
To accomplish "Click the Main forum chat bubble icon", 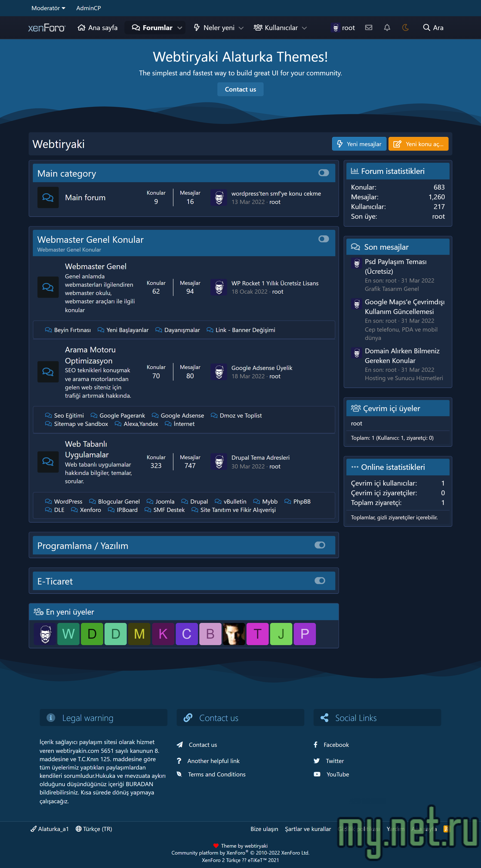I will [x=48, y=197].
